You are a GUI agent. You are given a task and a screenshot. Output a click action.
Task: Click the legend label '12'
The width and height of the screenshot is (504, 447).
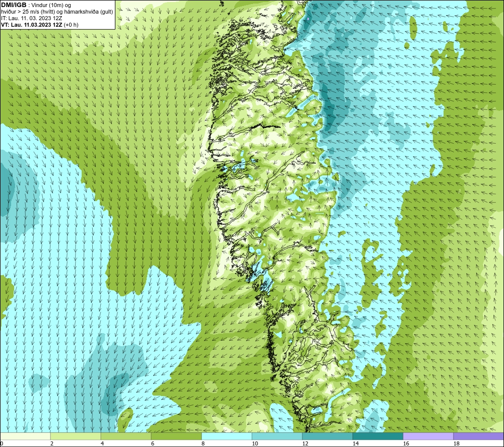305,443
